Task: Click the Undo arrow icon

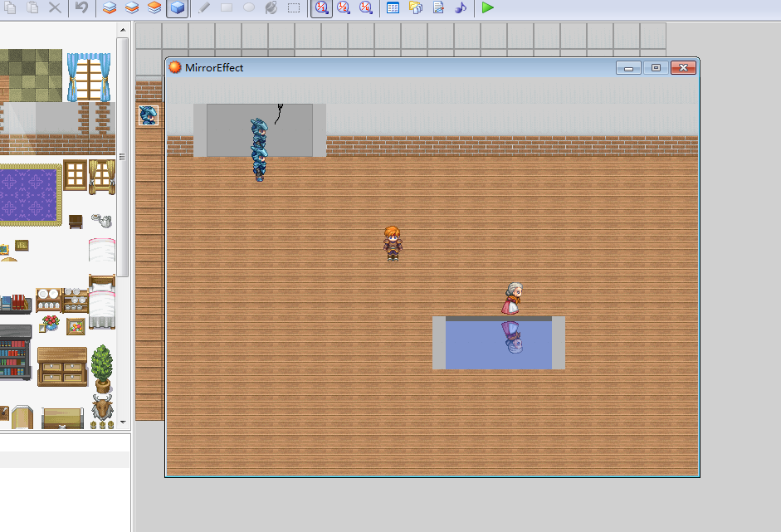Action: tap(81, 7)
